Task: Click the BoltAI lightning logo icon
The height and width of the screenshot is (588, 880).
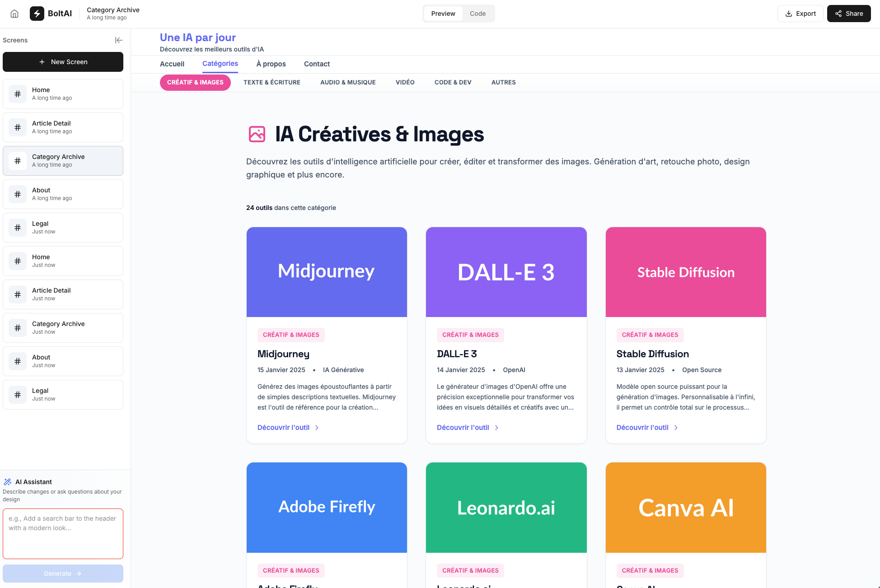Action: coord(37,14)
